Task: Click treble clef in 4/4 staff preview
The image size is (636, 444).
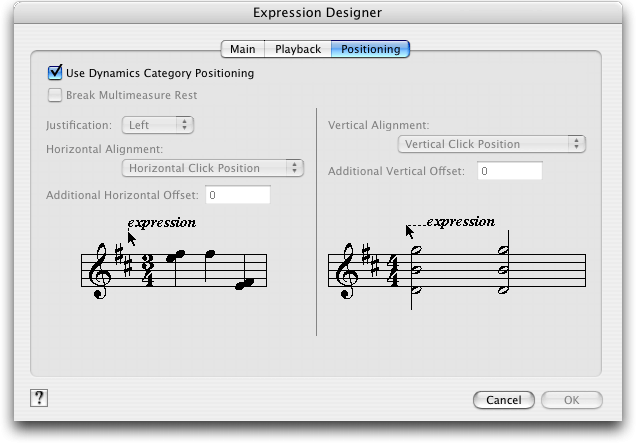Action: click(x=347, y=271)
